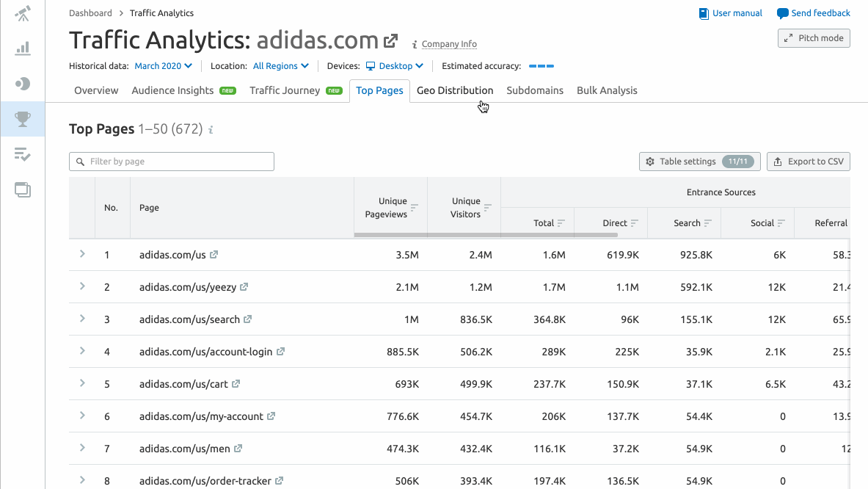Viewport: 868px width, 489px height.
Task: Open adidas.com/us/my-account external link icon
Action: (x=271, y=416)
